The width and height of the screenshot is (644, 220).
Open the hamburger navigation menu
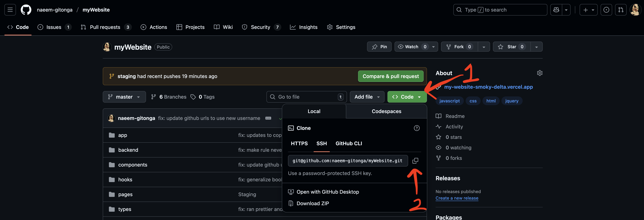click(10, 10)
